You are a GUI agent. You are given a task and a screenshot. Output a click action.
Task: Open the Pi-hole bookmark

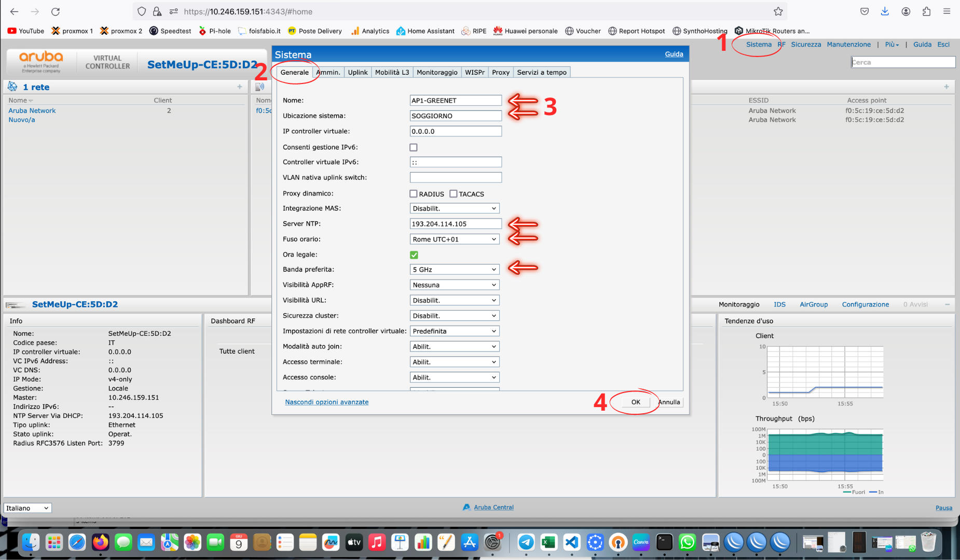pos(214,31)
